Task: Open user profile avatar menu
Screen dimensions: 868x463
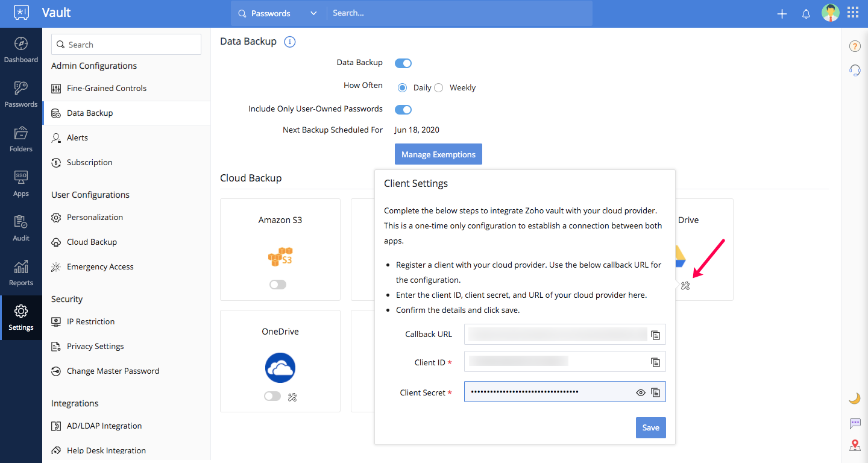Action: (830, 13)
